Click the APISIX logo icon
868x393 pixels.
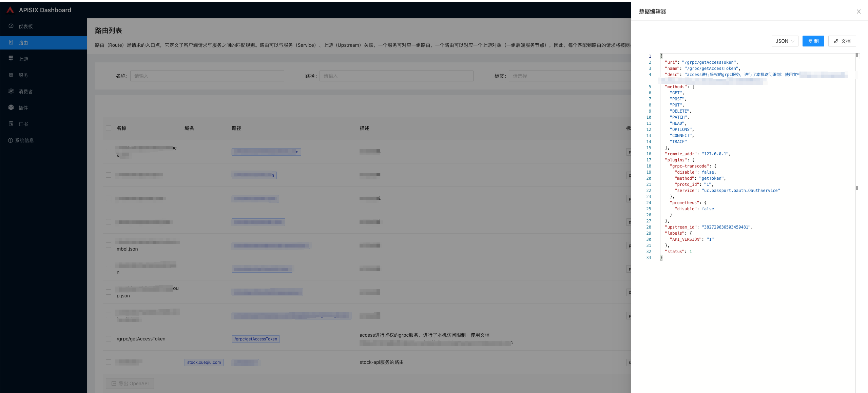coord(10,10)
